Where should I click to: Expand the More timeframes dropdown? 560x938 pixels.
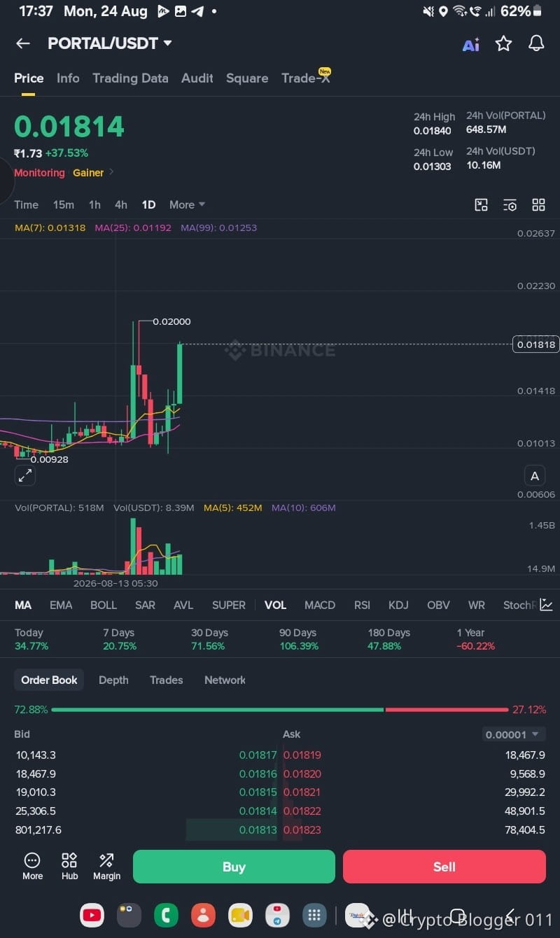(187, 205)
